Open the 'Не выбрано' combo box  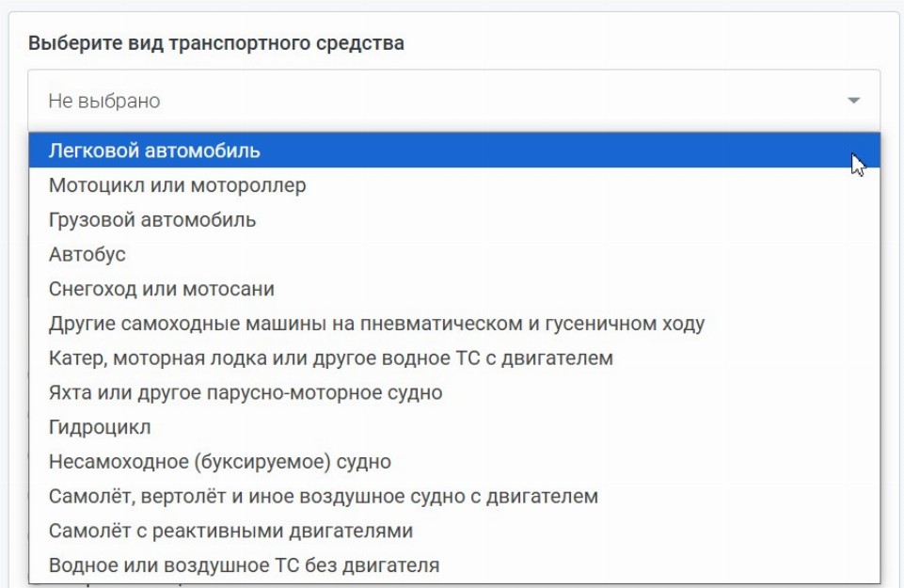pyautogui.click(x=452, y=101)
